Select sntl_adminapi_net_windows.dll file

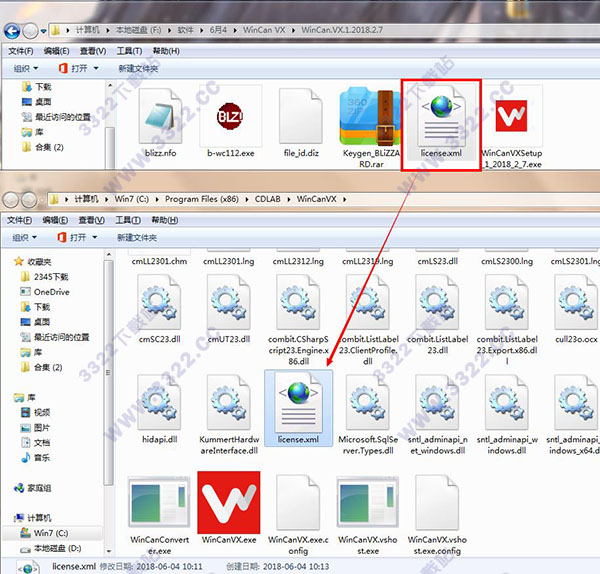[437, 415]
